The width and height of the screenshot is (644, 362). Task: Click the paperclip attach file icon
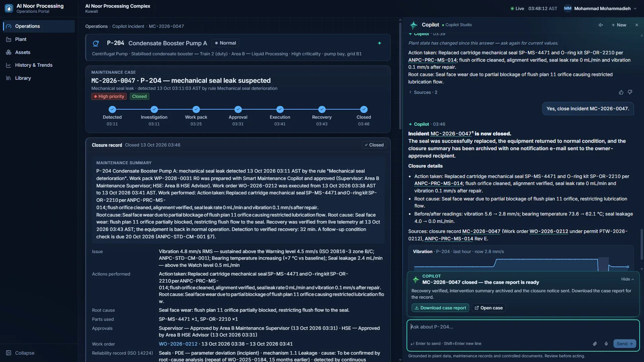coord(595,344)
